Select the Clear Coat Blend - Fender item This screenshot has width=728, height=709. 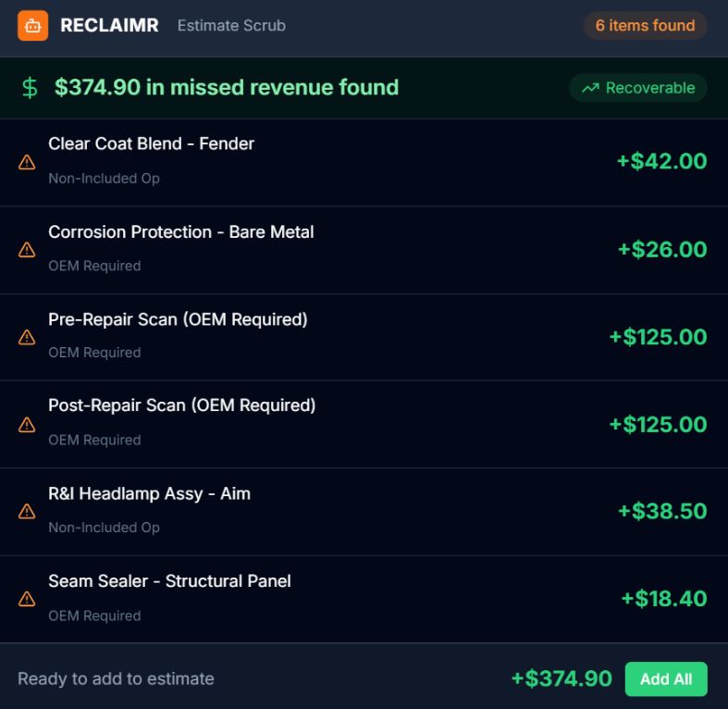click(x=151, y=144)
